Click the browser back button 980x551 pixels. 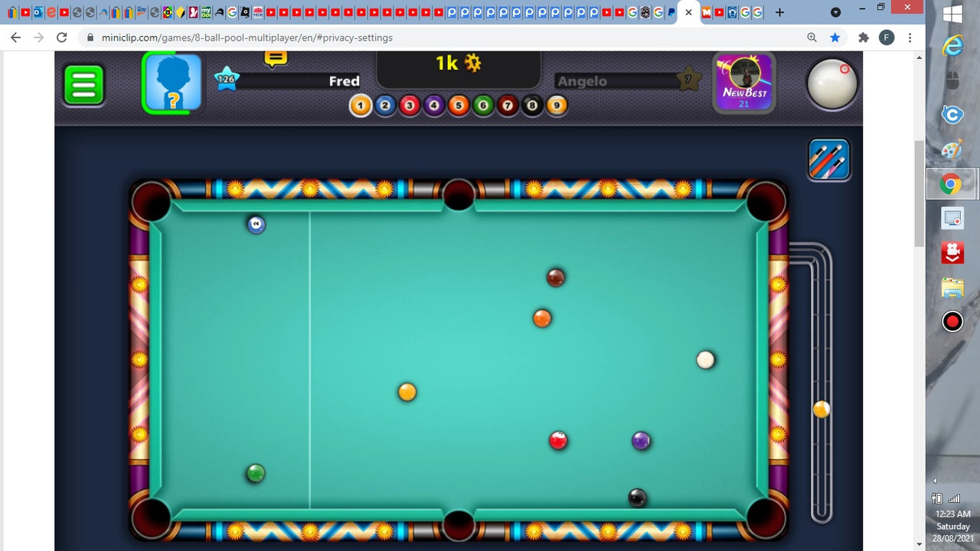[15, 37]
